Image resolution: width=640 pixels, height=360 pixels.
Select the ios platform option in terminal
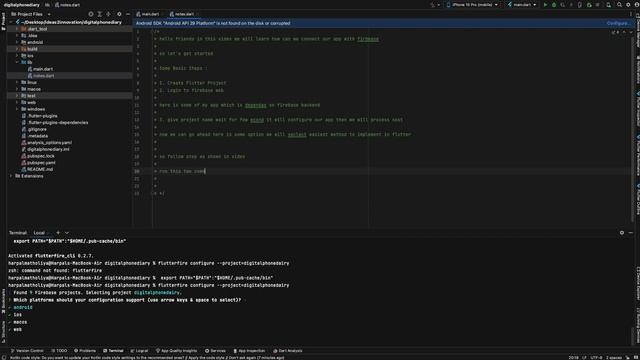click(18, 315)
